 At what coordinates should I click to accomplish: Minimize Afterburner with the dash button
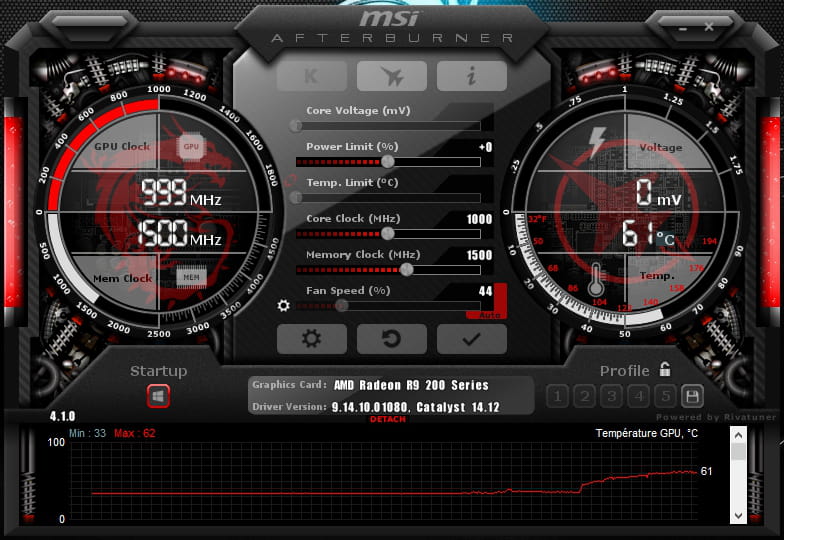(x=683, y=29)
